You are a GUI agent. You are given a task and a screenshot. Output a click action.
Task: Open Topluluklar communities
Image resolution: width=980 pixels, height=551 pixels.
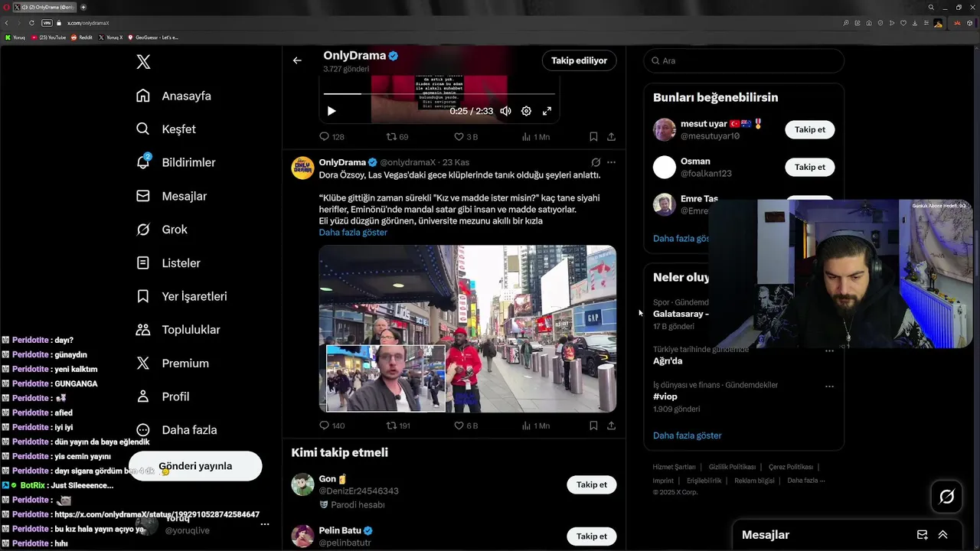tap(178, 330)
